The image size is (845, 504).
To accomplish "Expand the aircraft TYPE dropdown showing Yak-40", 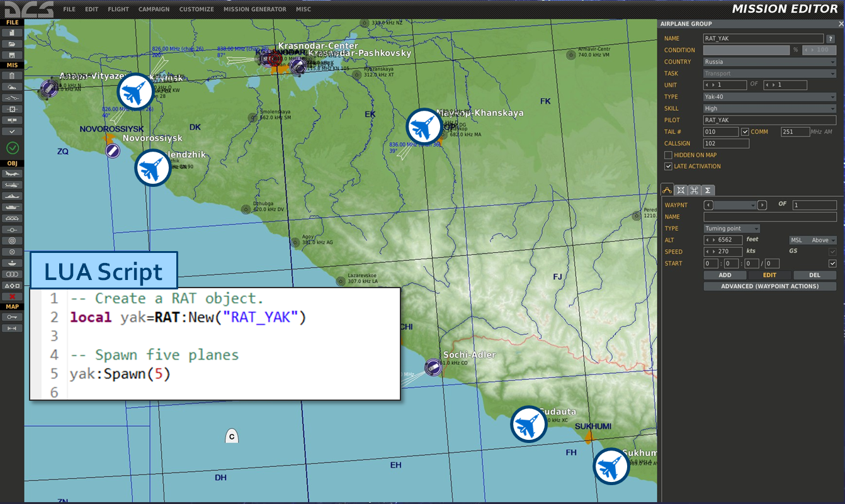I will pyautogui.click(x=769, y=97).
